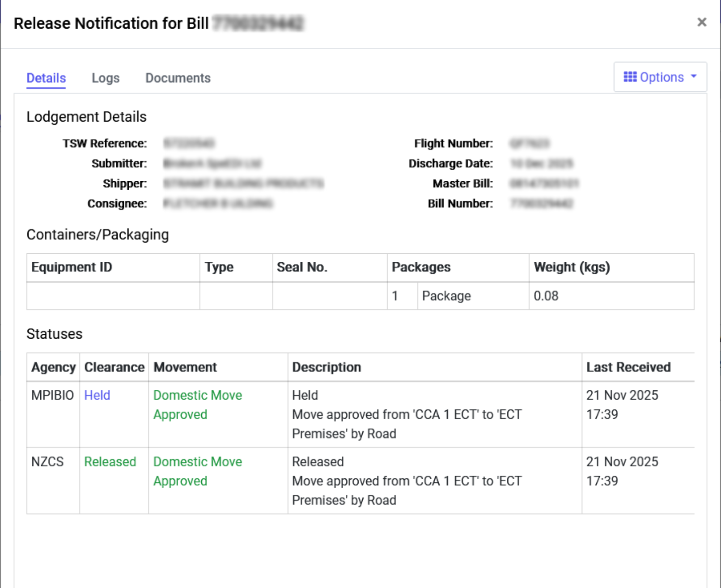
Task: Open the Options dropdown menu
Action: pos(660,77)
